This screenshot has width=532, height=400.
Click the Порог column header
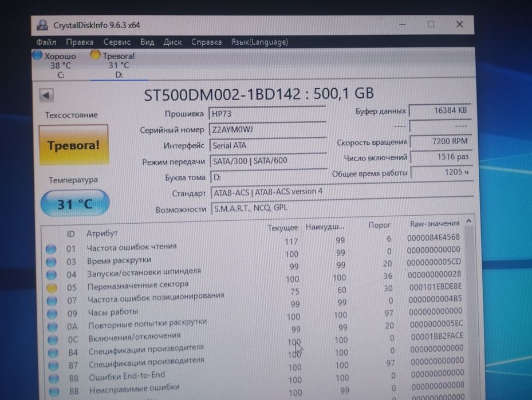379,225
